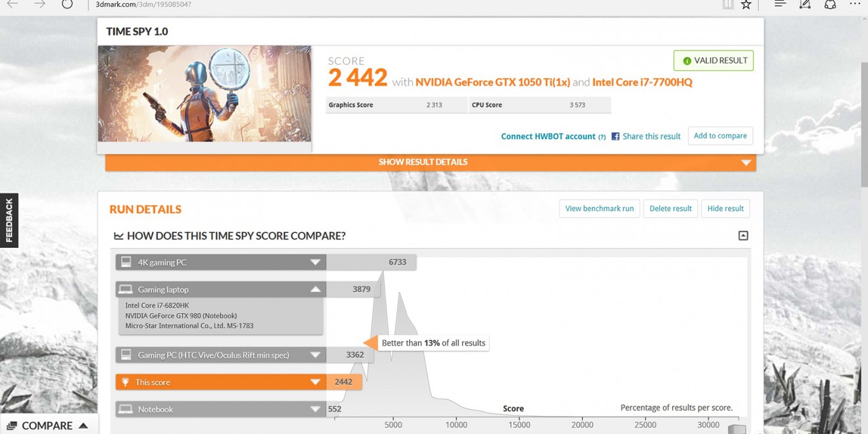
Task: Open the Edge Hub icon
Action: [x=780, y=4]
